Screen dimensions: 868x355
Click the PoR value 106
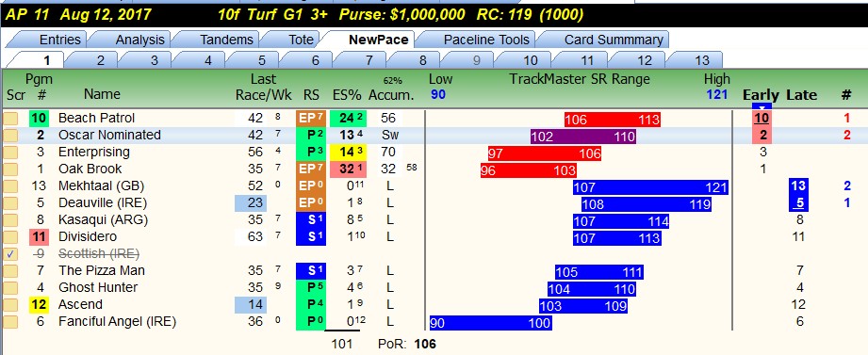[425, 345]
